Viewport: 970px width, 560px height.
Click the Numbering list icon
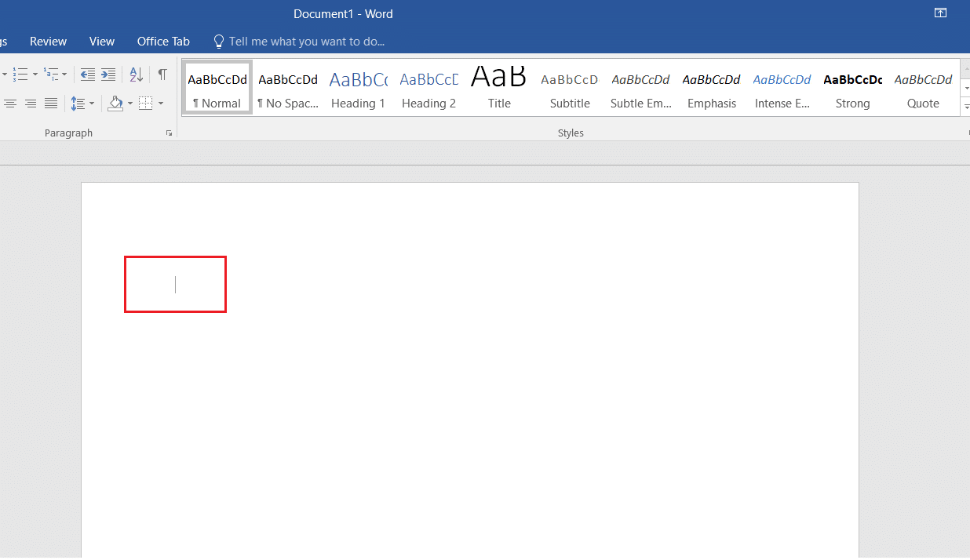(20, 75)
